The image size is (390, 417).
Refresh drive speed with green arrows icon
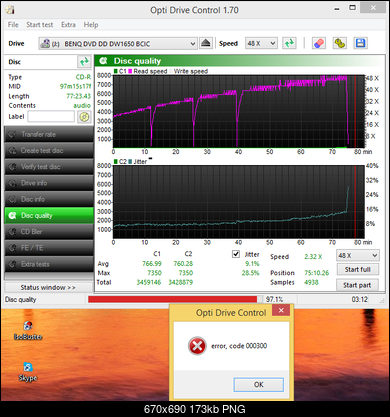289,43
